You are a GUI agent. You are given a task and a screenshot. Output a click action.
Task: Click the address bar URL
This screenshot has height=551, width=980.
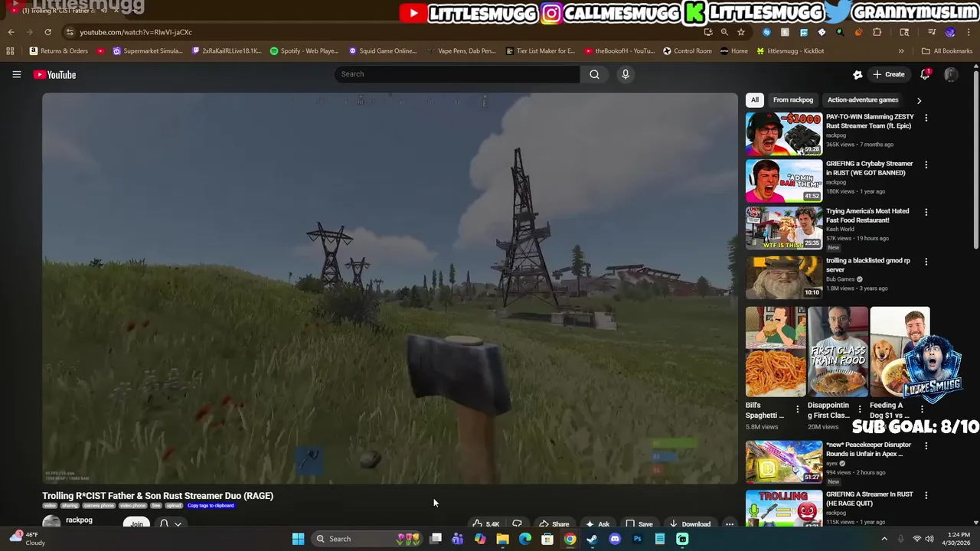[x=136, y=32]
